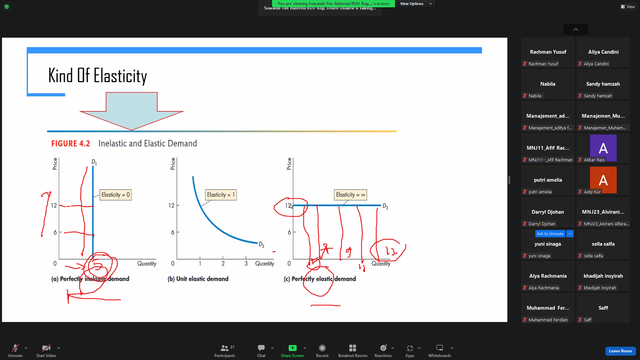Expand caret next to Chat
Viewport: 640px width, 360px height.
(x=272, y=348)
